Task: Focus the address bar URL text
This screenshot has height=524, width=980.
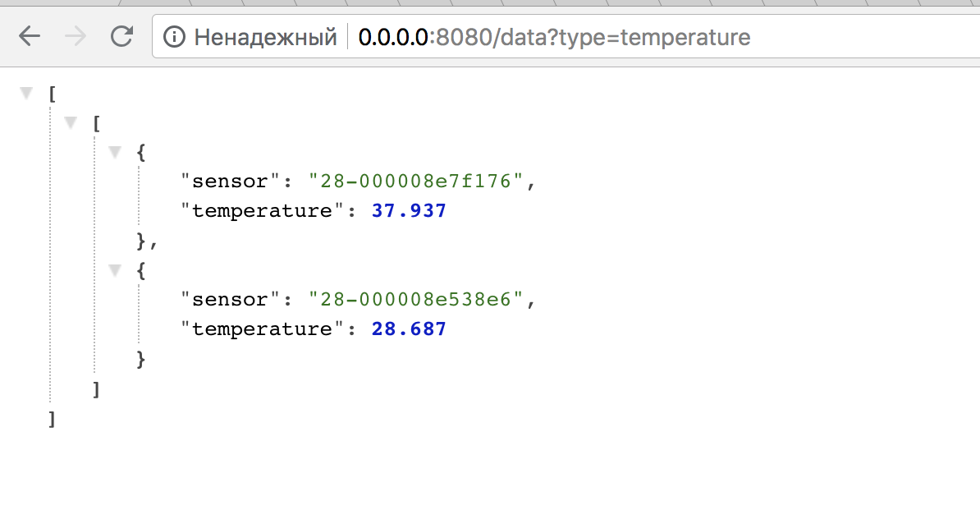Action: point(554,37)
